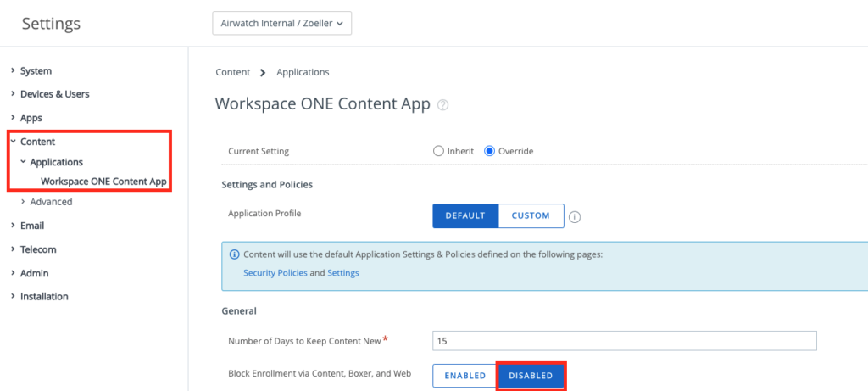Collapse the Content section in sidebar

(x=37, y=142)
